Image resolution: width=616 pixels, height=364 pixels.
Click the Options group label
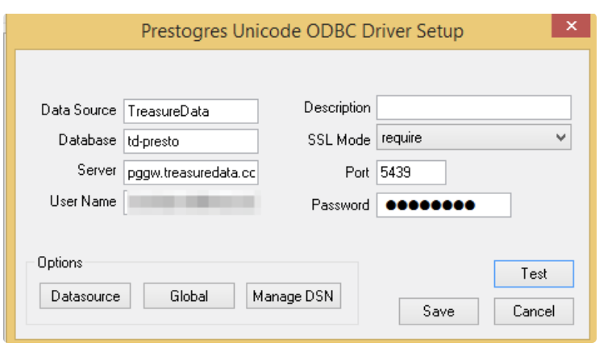tap(60, 263)
